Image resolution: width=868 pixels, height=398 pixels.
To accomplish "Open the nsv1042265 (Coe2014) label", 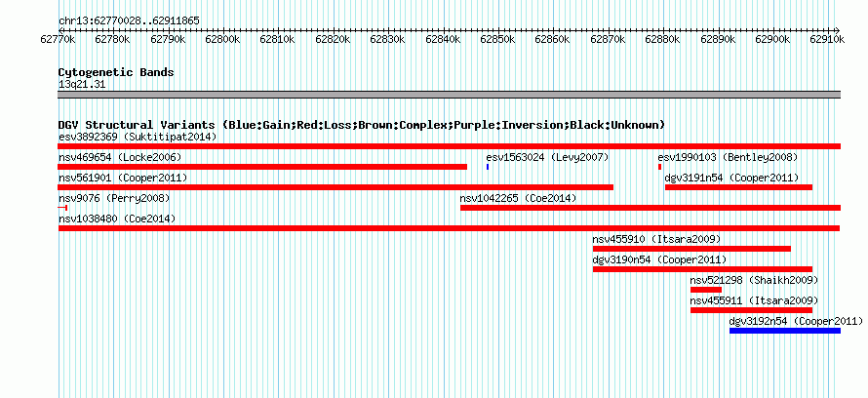I will [518, 198].
